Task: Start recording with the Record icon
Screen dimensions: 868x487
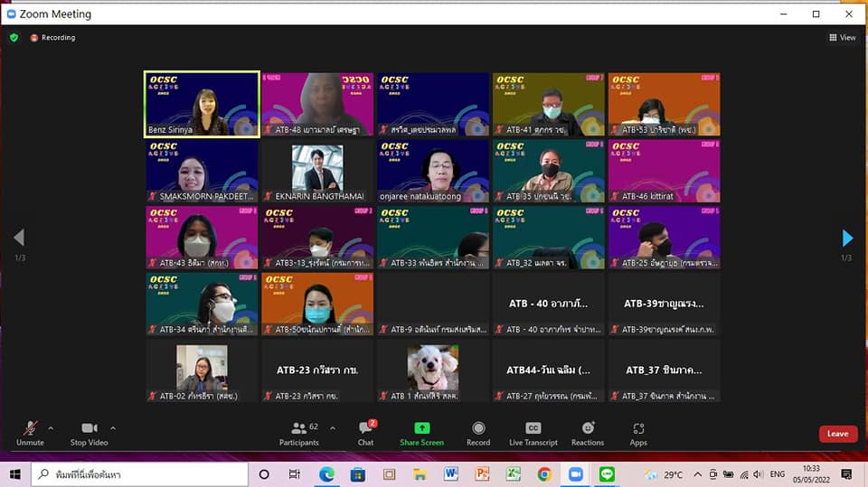Action: point(478,430)
